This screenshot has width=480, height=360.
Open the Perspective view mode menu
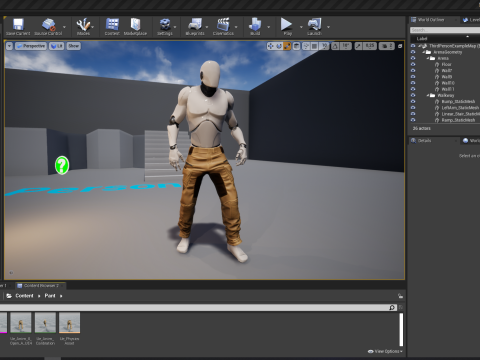(31, 46)
